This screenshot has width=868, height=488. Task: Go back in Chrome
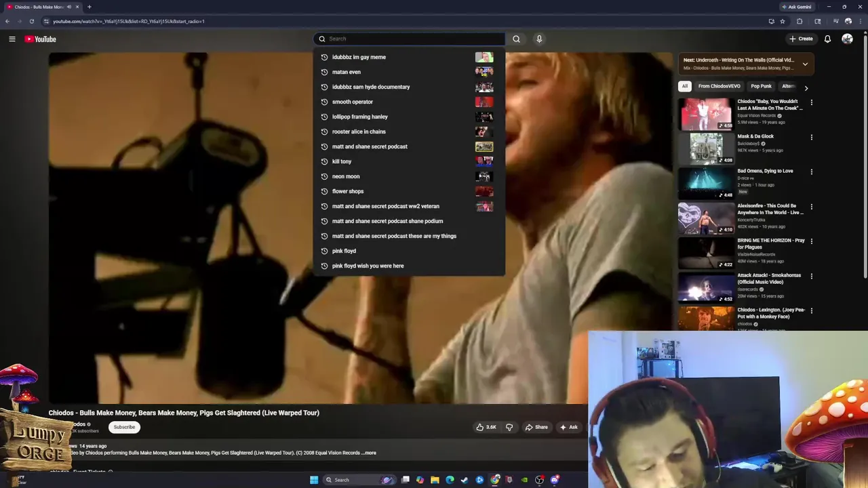pos(7,21)
